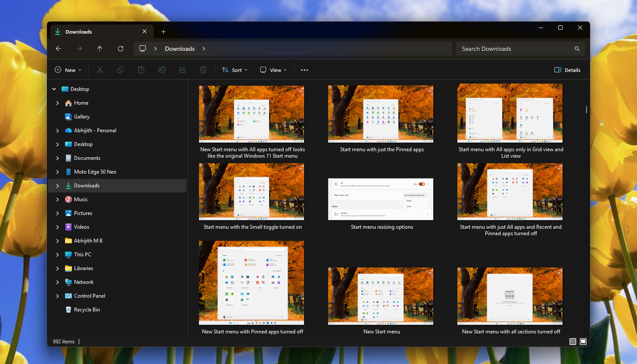
Task: Expand the Control Panel tree node
Action: [x=57, y=296]
